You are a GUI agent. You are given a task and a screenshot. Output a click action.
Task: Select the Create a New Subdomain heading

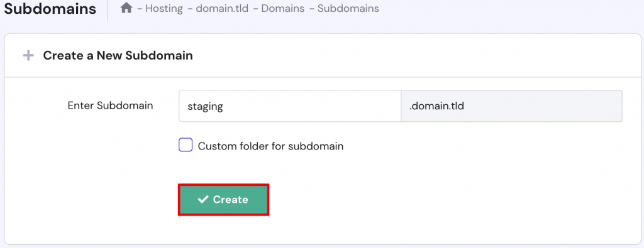pos(118,56)
